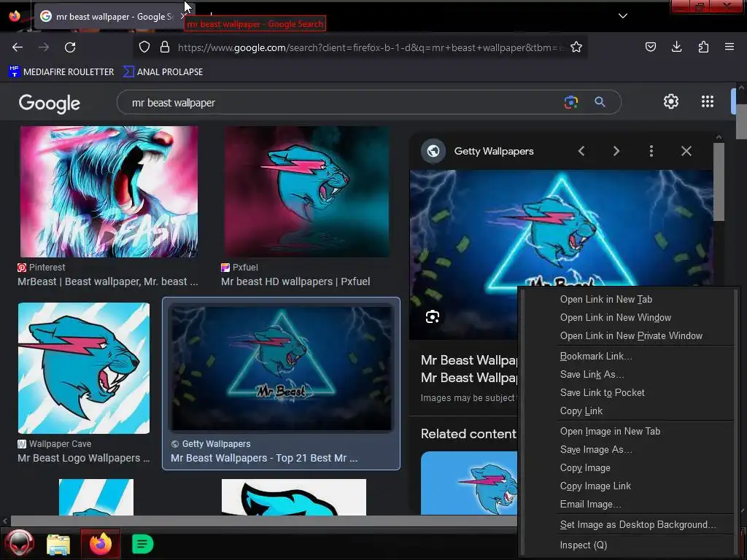The image size is (747, 560).
Task: Open Mr Beast Wallpapers - Top 21 Best link
Action: coord(264,458)
